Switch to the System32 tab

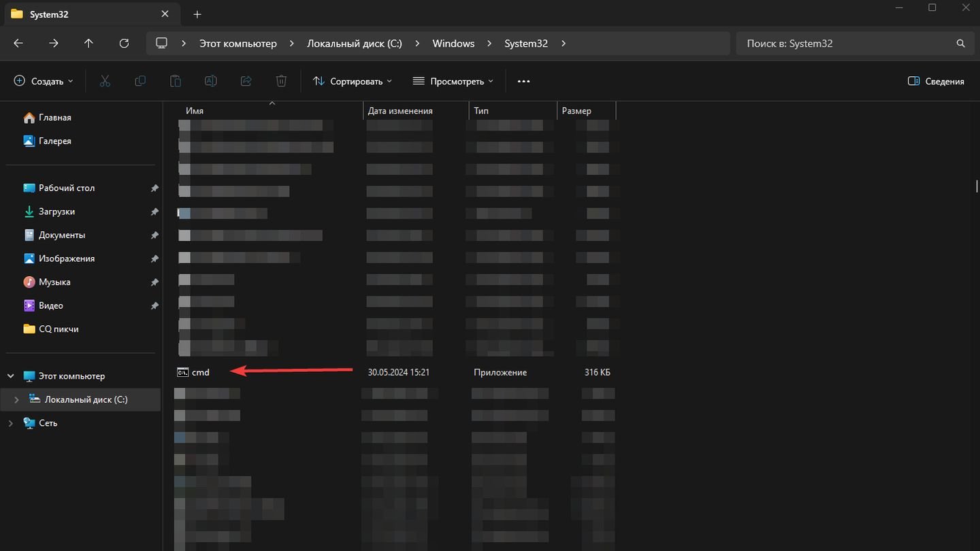click(91, 14)
